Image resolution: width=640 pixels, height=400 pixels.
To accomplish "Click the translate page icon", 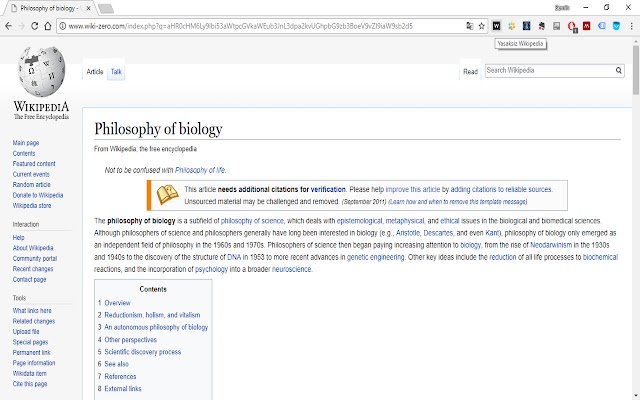I will (x=469, y=26).
